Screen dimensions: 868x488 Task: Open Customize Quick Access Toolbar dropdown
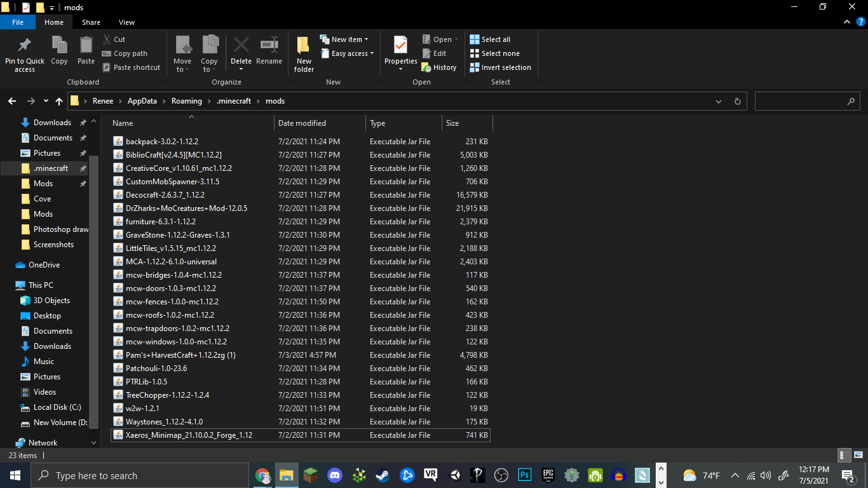tap(51, 8)
